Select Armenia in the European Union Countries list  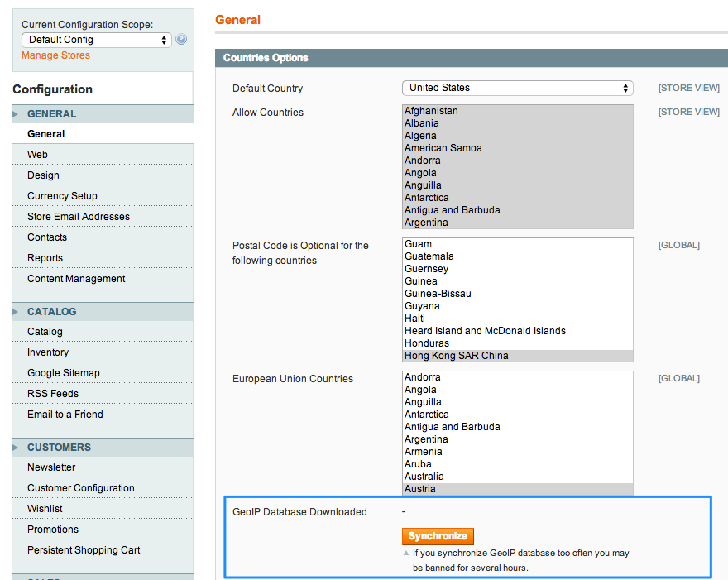517,452
